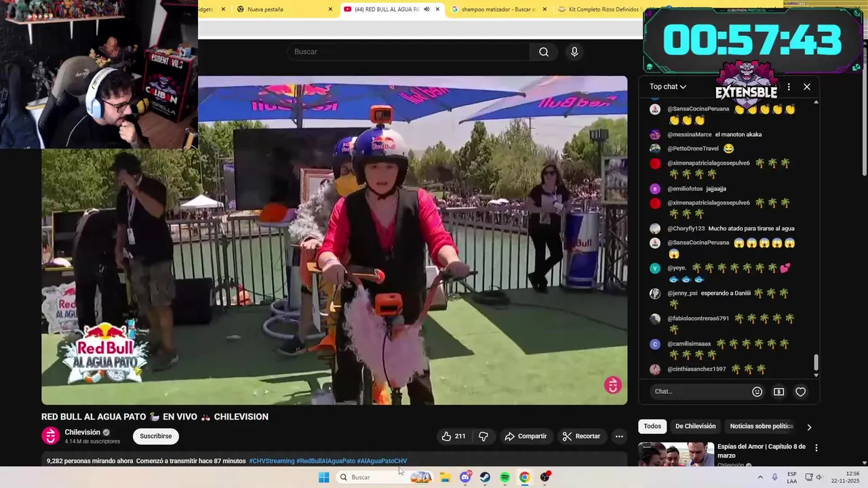Image resolution: width=868 pixels, height=488 pixels.
Task: Click the Chilevisión channel avatar
Action: 50,436
